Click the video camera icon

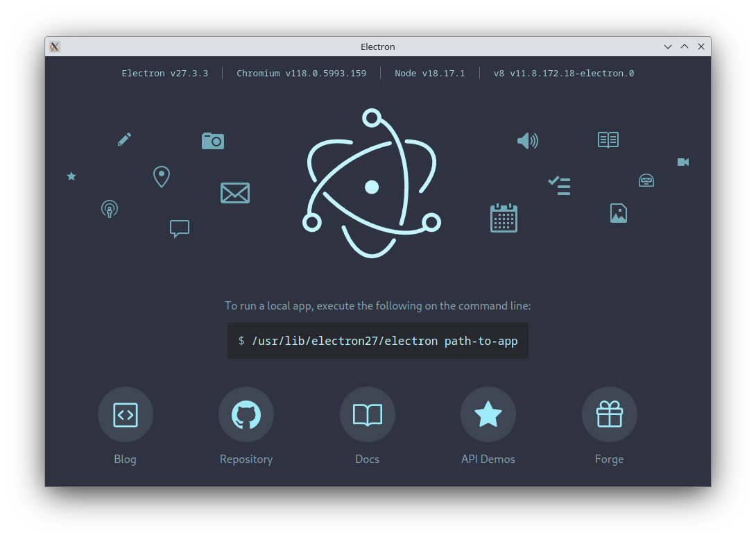[683, 162]
